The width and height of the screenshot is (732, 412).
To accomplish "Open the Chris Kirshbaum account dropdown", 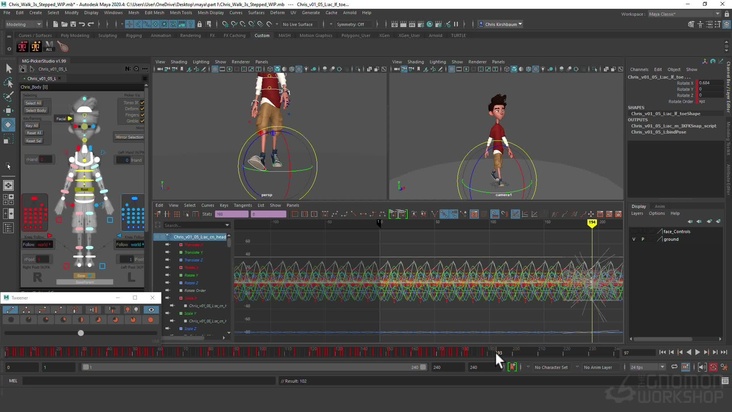I will point(501,24).
